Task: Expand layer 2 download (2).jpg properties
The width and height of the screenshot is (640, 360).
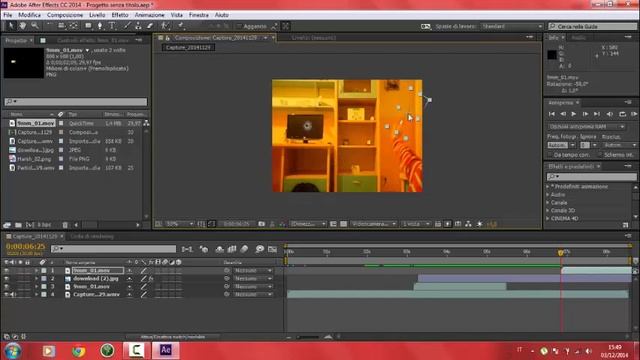Action: pos(36,278)
